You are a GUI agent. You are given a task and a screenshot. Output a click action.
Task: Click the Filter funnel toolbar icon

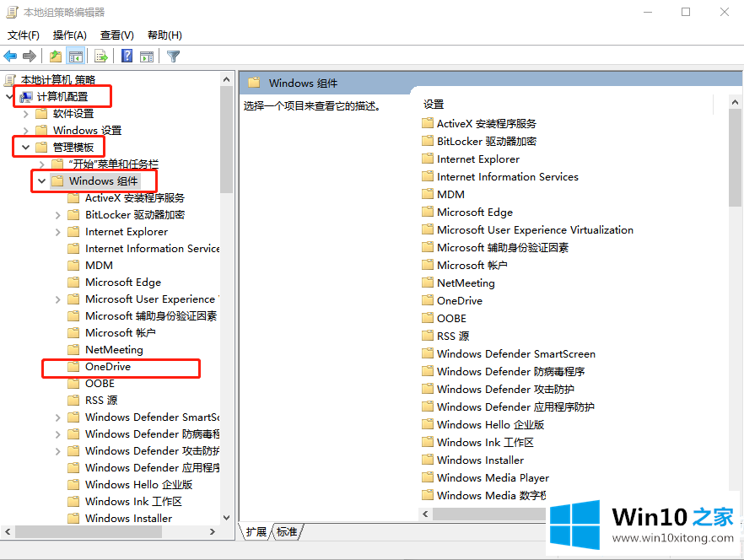(173, 57)
